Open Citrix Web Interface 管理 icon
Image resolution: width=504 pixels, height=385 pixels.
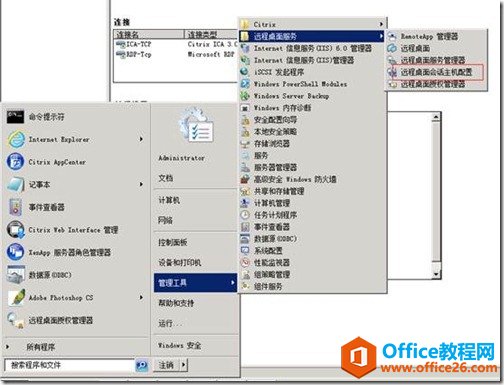pyautogui.click(x=15, y=230)
